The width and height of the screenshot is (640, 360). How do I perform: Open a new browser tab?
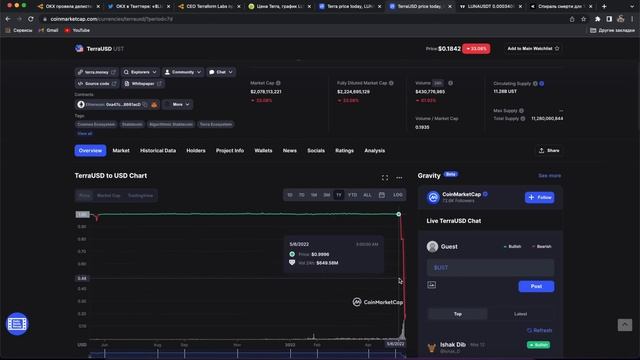pos(604,6)
